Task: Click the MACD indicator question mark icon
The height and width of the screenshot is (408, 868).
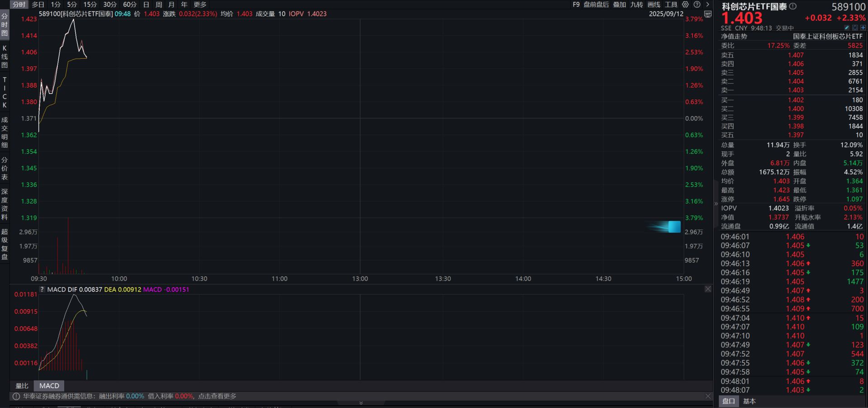Action: coord(42,290)
